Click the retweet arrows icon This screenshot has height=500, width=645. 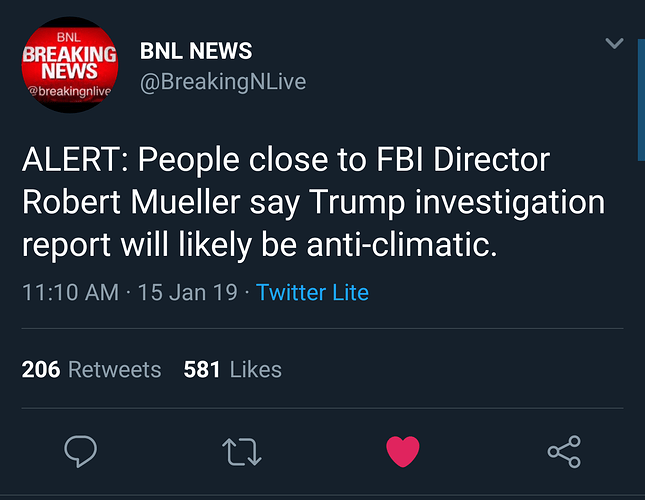[x=241, y=451]
